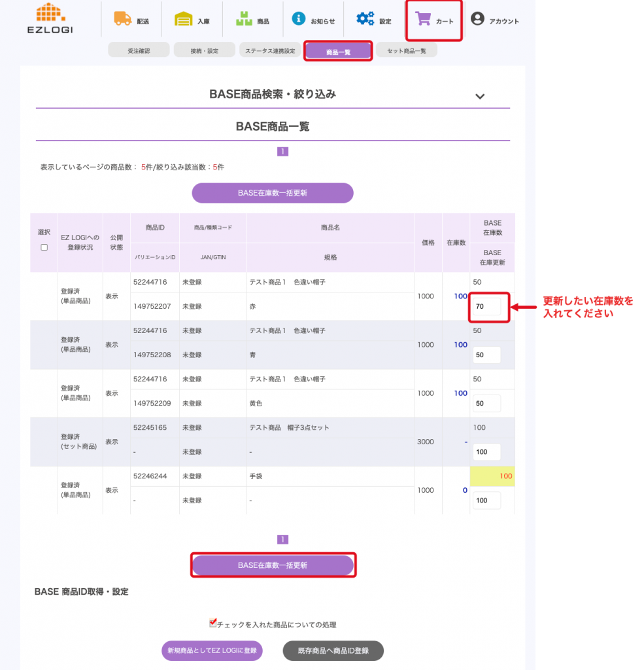Click the カート shopping cart icon
This screenshot has height=670, width=644.
click(424, 20)
